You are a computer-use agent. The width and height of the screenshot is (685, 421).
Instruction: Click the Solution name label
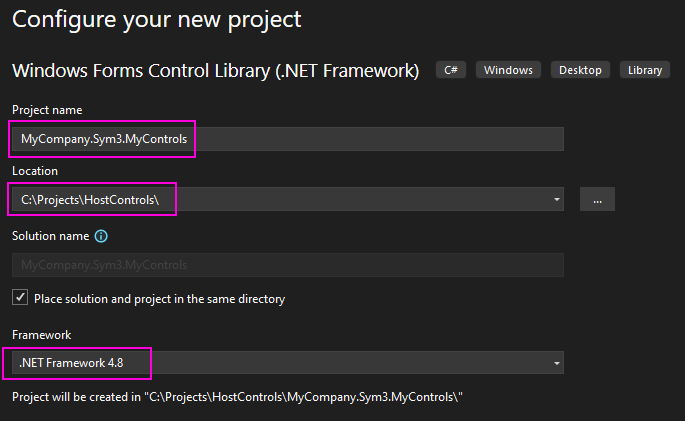50,237
